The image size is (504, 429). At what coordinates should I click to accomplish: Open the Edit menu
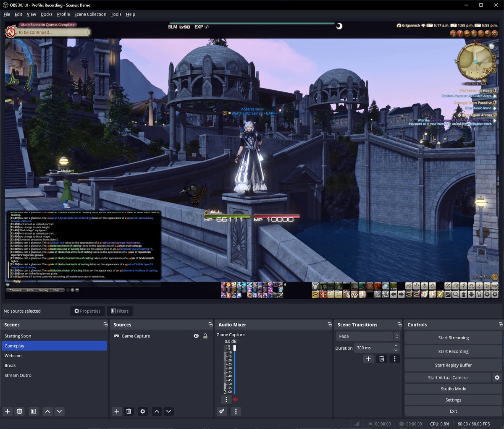(18, 14)
